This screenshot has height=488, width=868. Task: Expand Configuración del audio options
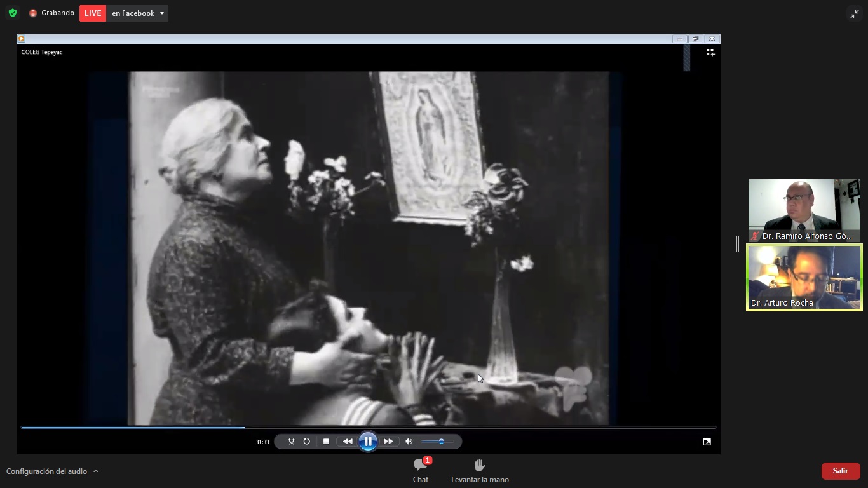click(x=96, y=471)
